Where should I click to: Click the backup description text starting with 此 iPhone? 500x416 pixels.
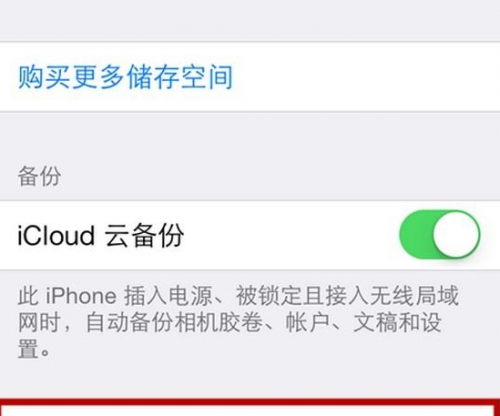[x=238, y=323]
